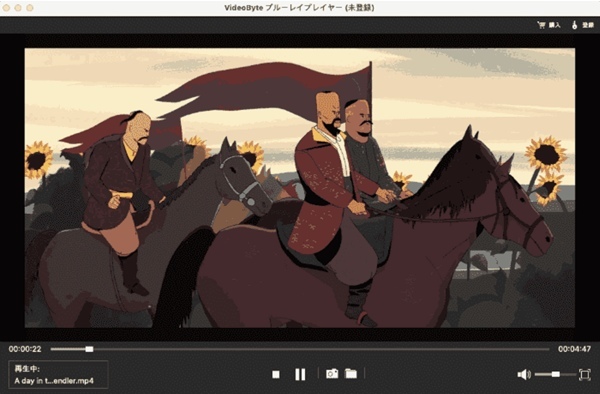The image size is (600, 394).
Task: Click the elapsed time 00:00:22 display
Action: click(x=25, y=349)
